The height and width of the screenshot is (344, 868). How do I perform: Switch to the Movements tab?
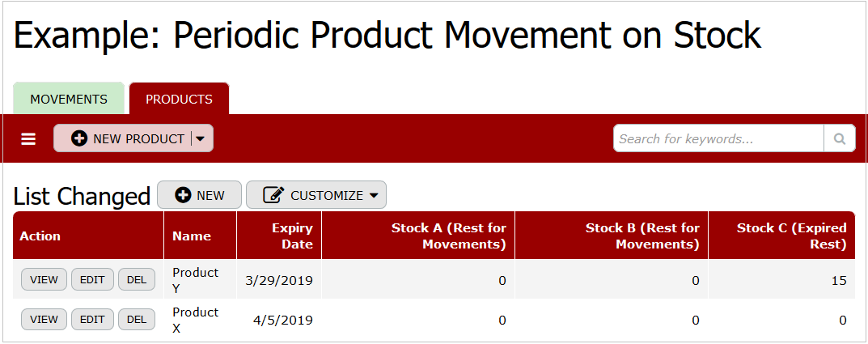(x=69, y=99)
